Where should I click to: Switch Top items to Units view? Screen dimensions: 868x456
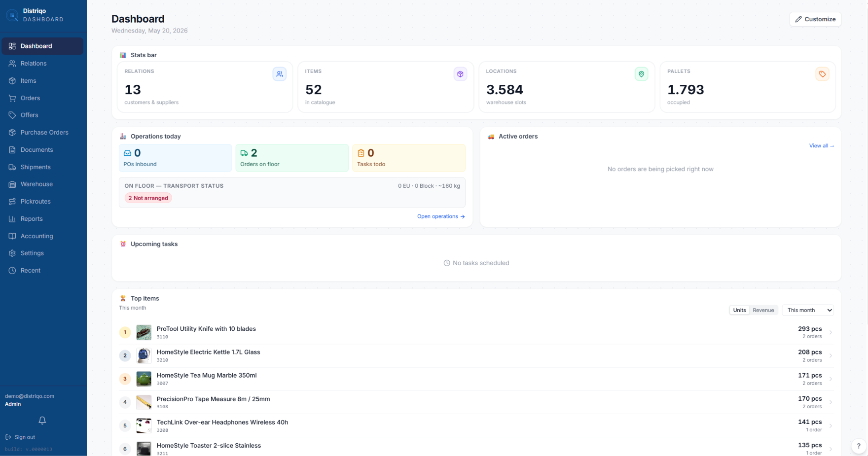(739, 310)
